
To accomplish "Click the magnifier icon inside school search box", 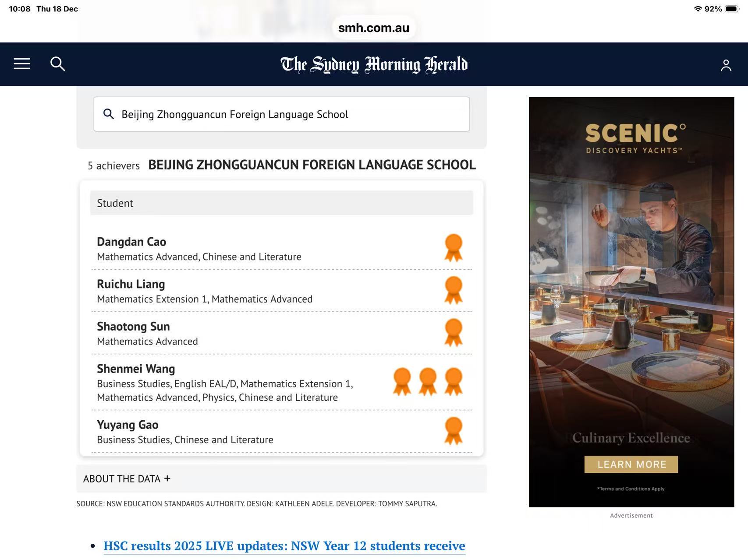I will (108, 114).
